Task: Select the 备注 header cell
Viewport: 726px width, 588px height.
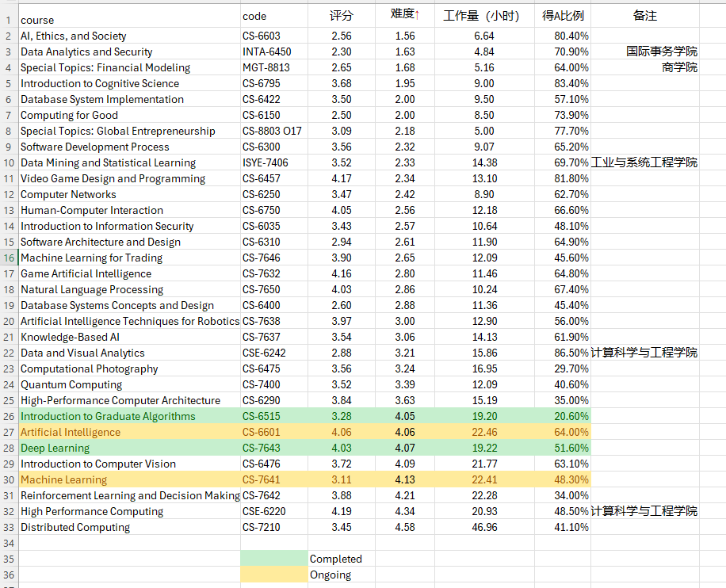Action: 644,16
